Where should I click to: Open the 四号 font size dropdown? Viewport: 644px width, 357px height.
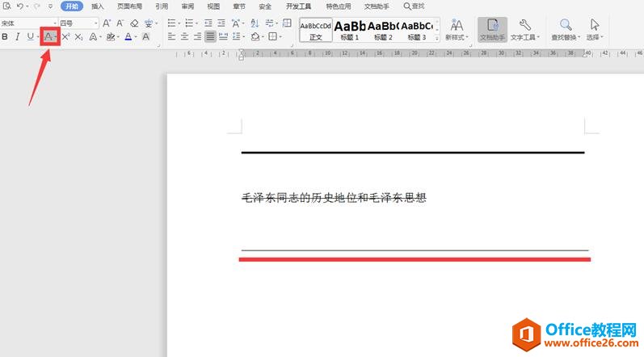pyautogui.click(x=95, y=23)
